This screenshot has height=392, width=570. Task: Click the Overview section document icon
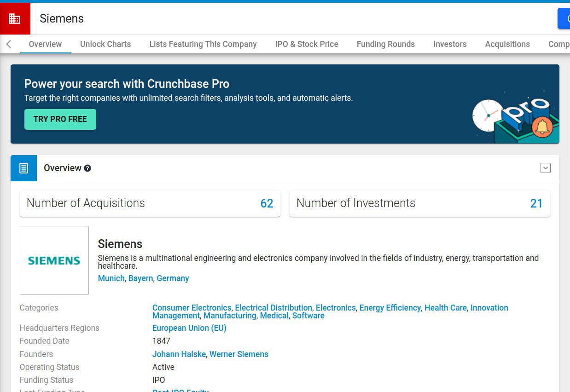(23, 168)
